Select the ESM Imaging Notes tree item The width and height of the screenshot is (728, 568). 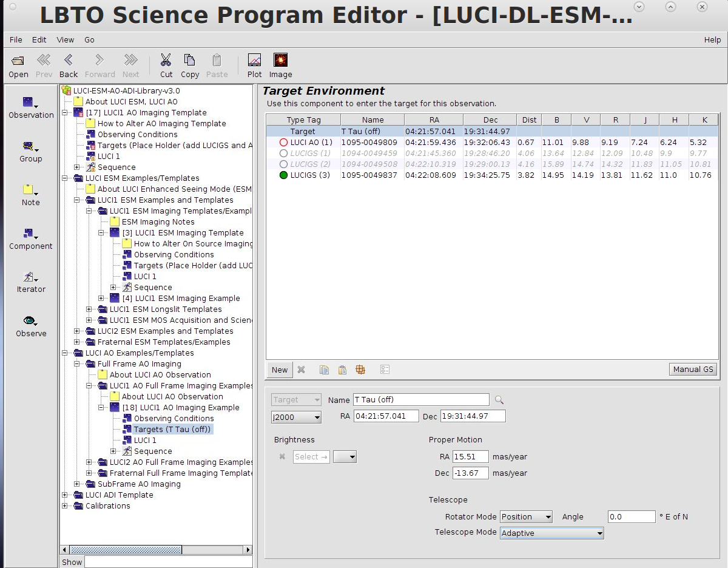click(x=158, y=222)
